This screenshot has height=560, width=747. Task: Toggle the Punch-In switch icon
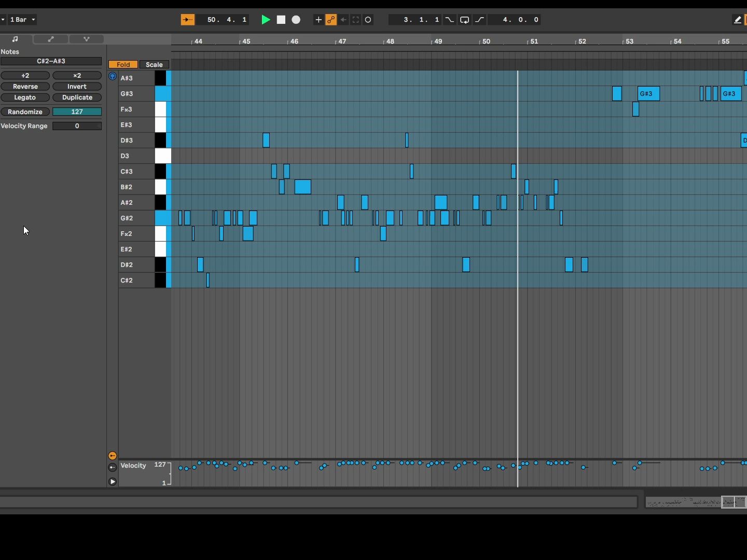point(450,20)
